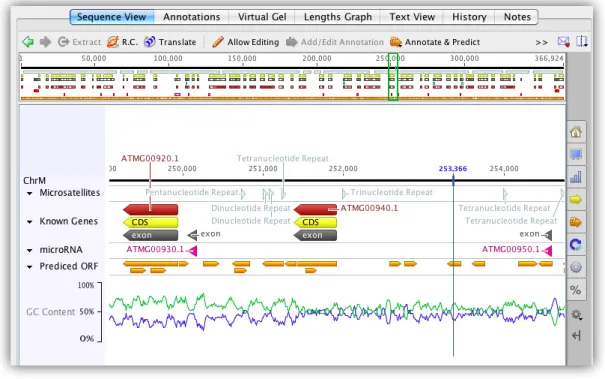
Task: Select the red ATMG00940.1 gene arrow
Action: pos(315,210)
